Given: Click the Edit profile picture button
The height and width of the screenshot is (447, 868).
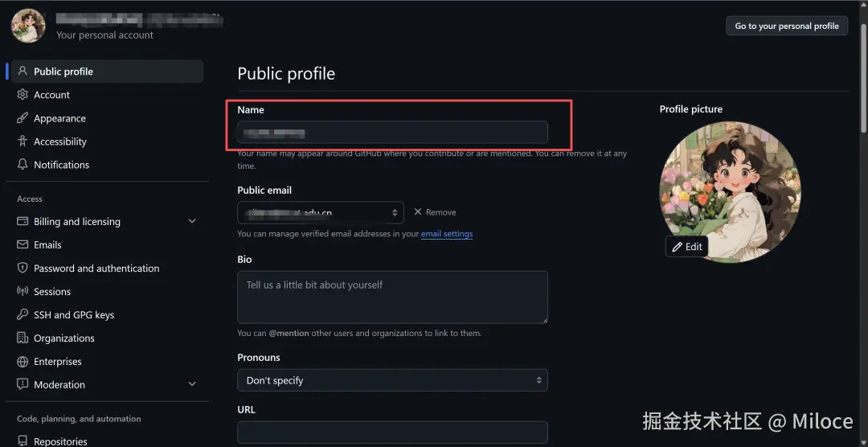Looking at the screenshot, I should coord(687,247).
